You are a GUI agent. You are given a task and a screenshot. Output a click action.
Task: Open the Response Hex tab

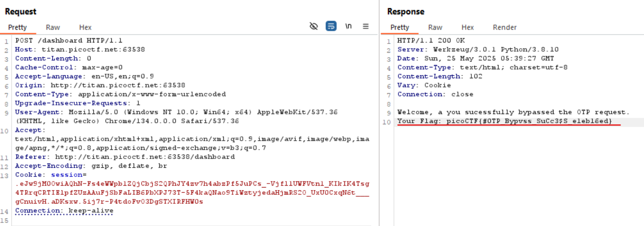click(467, 28)
